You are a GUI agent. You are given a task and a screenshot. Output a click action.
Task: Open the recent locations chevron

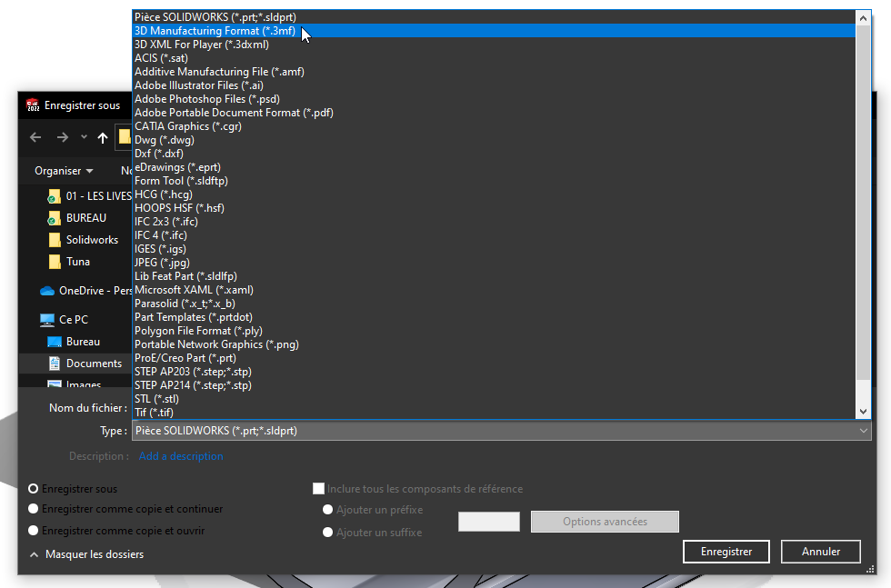pos(84,137)
